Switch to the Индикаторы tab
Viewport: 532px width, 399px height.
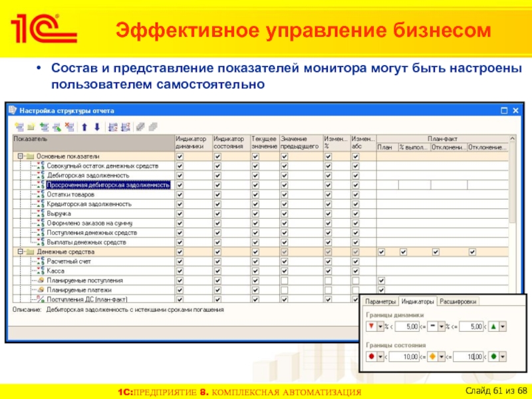(x=418, y=302)
